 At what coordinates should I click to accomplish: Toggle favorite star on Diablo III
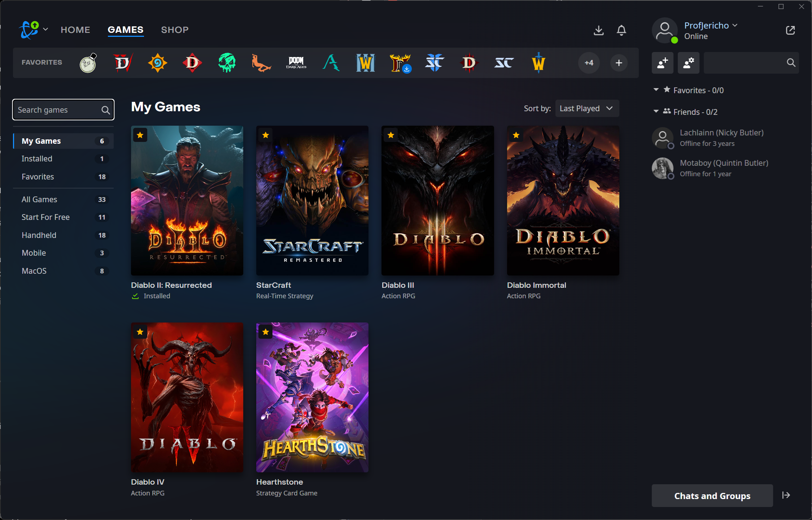(x=391, y=135)
